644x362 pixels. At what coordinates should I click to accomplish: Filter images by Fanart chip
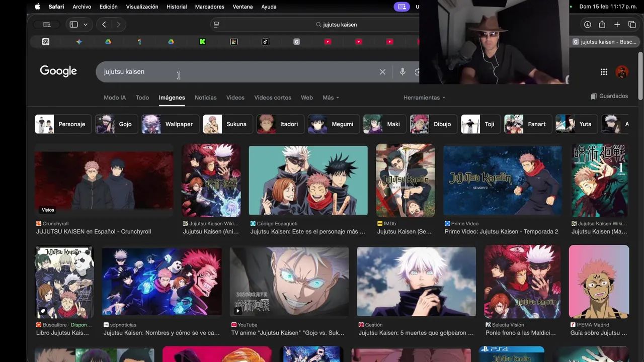[x=528, y=124]
